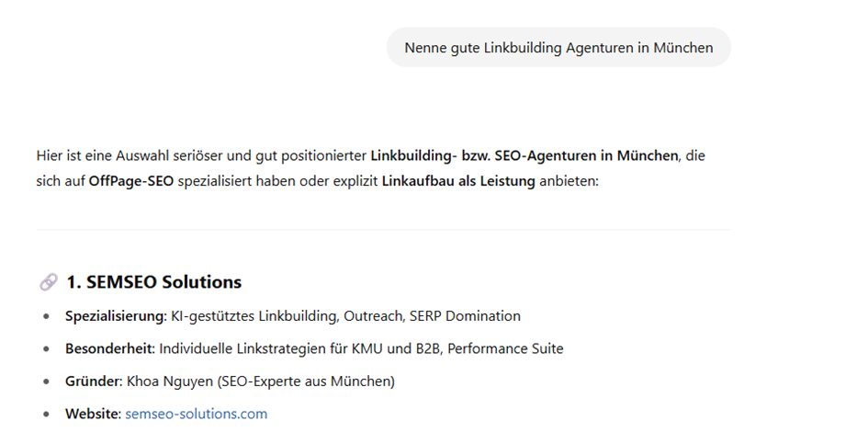Open the semseo-solutions.com website link

tap(196, 414)
